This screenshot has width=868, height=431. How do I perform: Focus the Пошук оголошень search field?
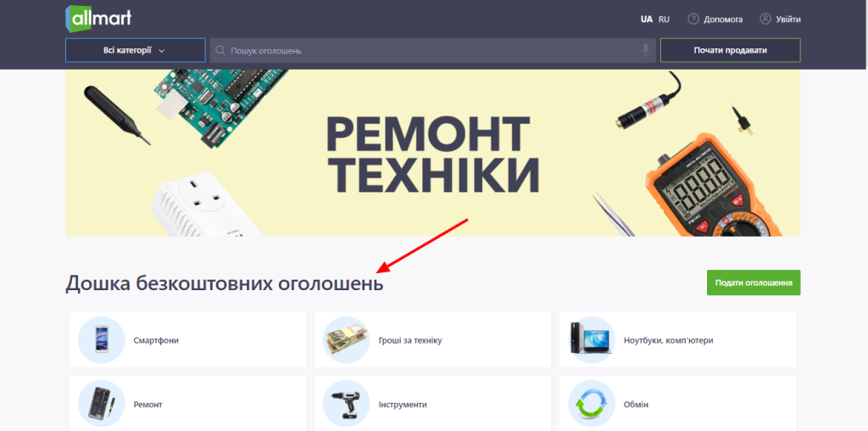tap(433, 50)
